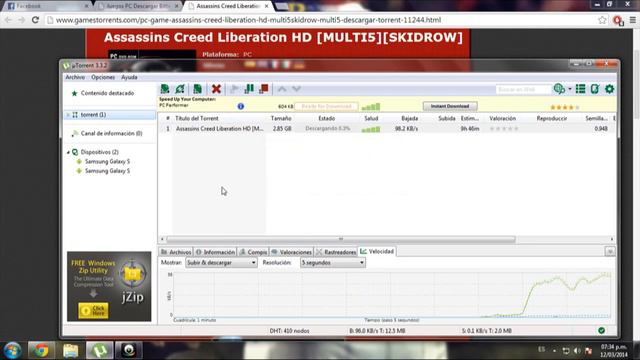
Task: Switch to the Compis tab
Action: (253, 252)
